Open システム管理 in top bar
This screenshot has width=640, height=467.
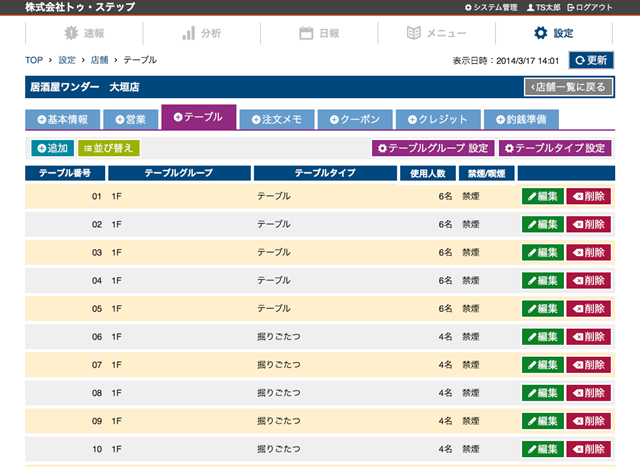click(491, 7)
